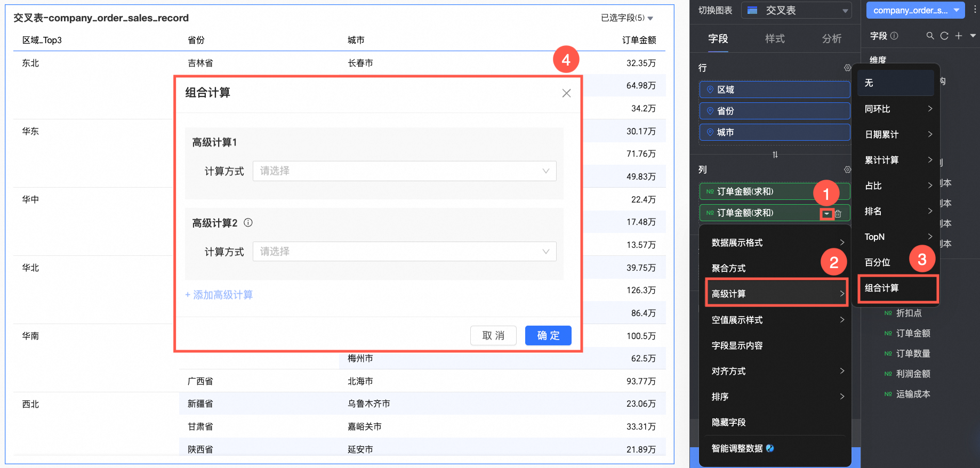Open 高级计算2 计算方式 dropdown
980x468 pixels.
(404, 252)
